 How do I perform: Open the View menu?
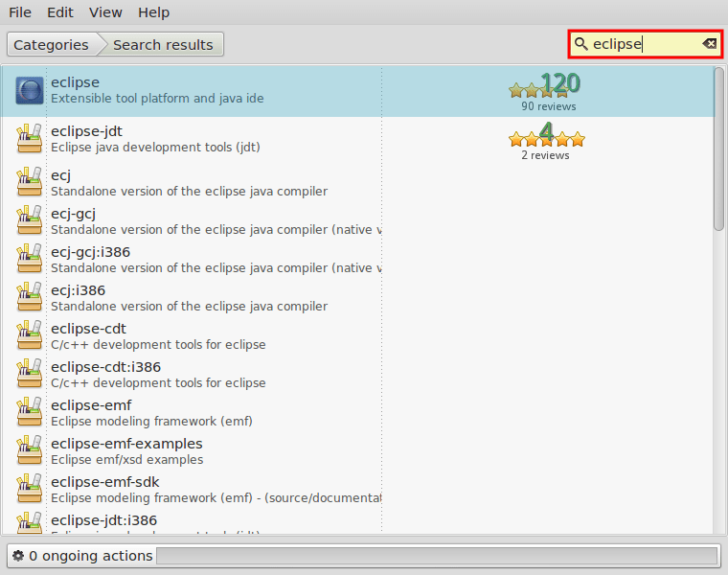pos(105,12)
